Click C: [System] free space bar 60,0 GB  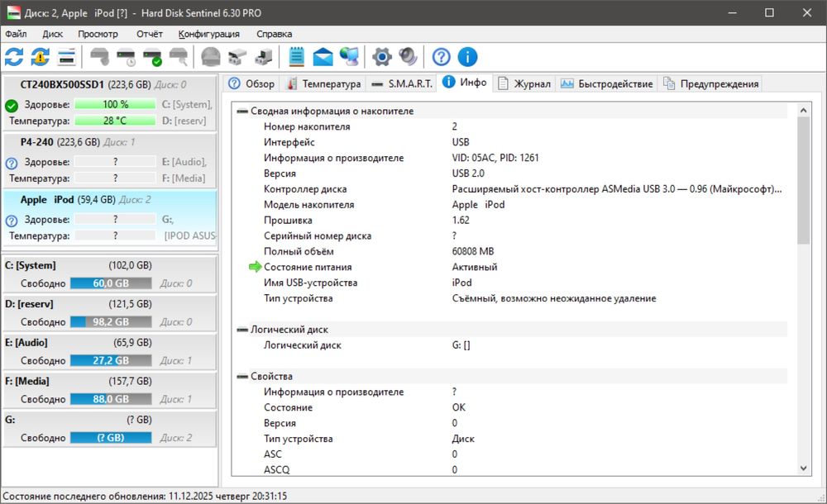[111, 283]
